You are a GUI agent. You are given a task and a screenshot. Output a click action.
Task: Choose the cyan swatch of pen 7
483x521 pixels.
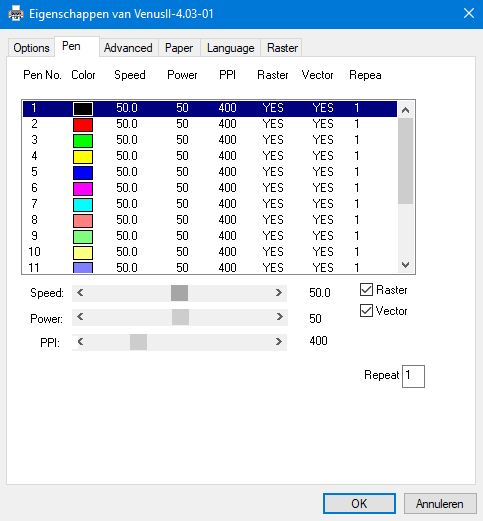83,205
